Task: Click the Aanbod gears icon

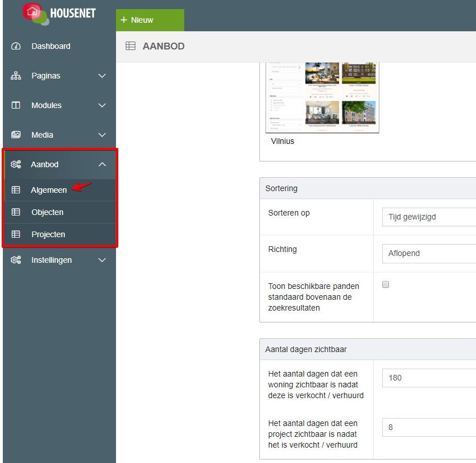Action: click(16, 164)
